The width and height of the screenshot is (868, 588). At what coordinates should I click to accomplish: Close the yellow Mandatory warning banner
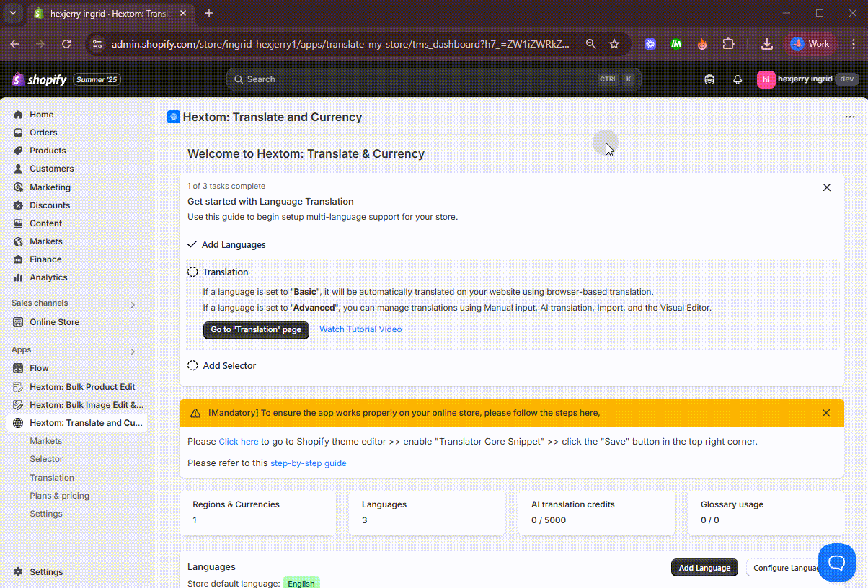[x=826, y=413]
